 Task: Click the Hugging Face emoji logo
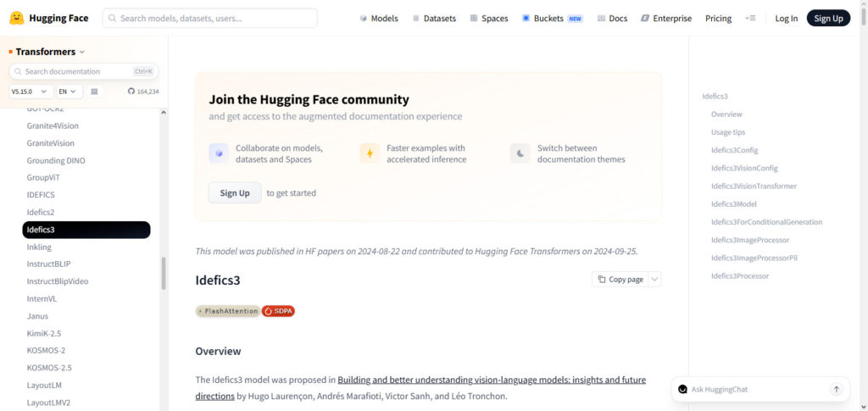(17, 19)
